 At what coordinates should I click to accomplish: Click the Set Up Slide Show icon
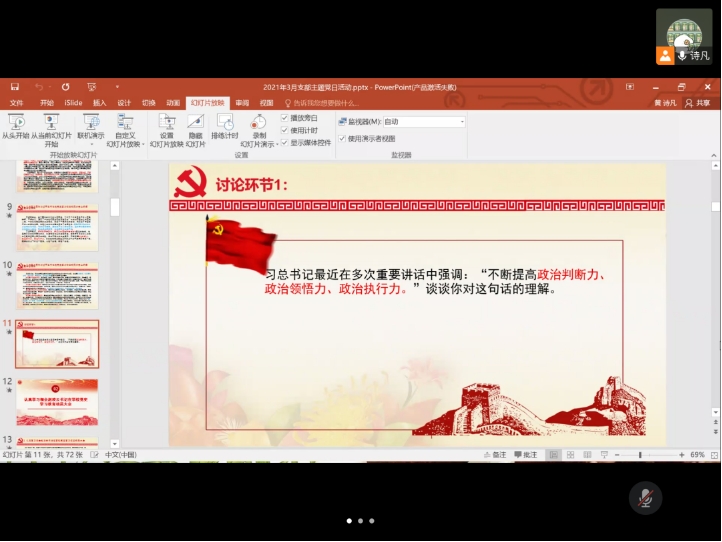[x=166, y=125]
